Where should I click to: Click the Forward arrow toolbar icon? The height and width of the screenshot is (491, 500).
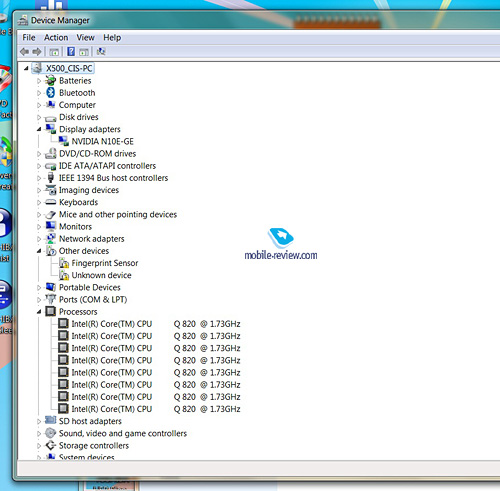(37, 52)
